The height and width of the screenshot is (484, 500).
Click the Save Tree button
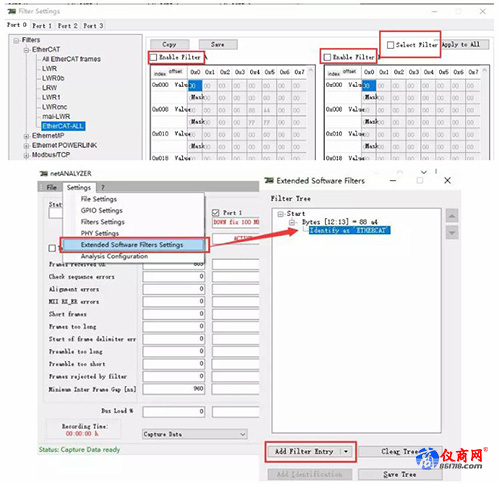[400, 474]
